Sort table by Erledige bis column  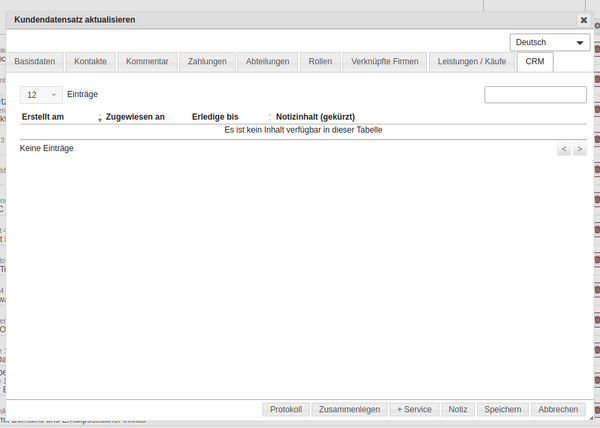pyautogui.click(x=215, y=117)
